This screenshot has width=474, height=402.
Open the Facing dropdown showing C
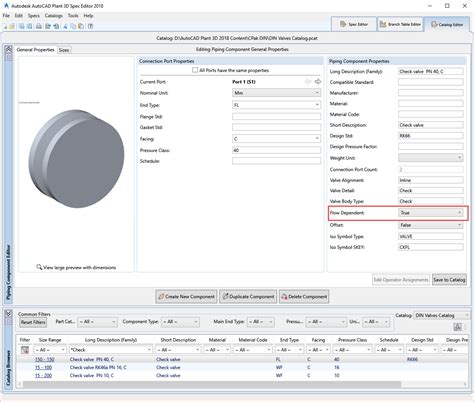tap(276, 139)
